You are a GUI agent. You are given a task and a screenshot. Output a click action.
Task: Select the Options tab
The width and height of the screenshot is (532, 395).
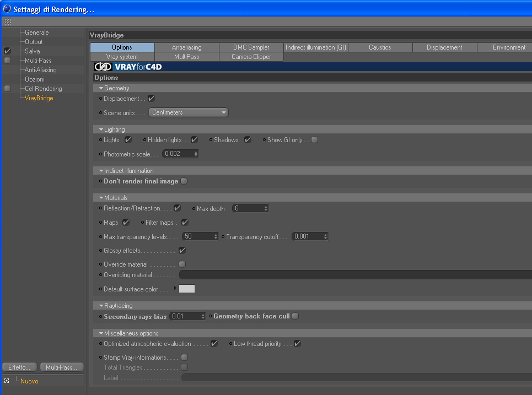click(122, 47)
